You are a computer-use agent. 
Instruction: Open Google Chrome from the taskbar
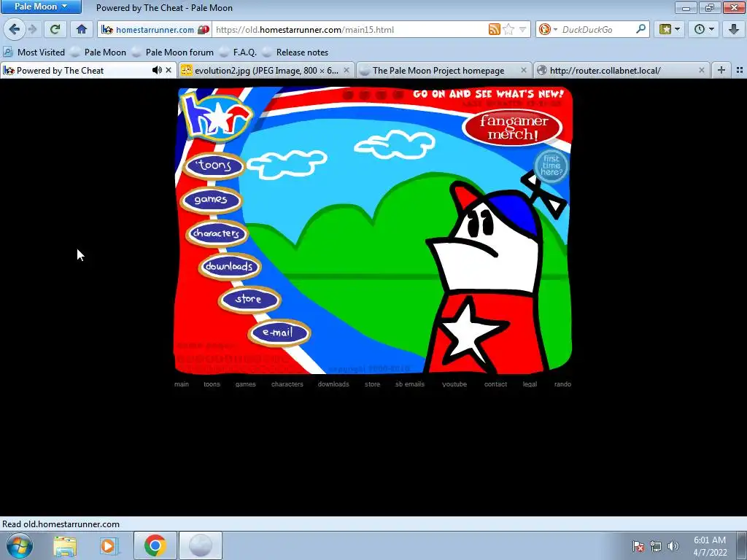(155, 545)
